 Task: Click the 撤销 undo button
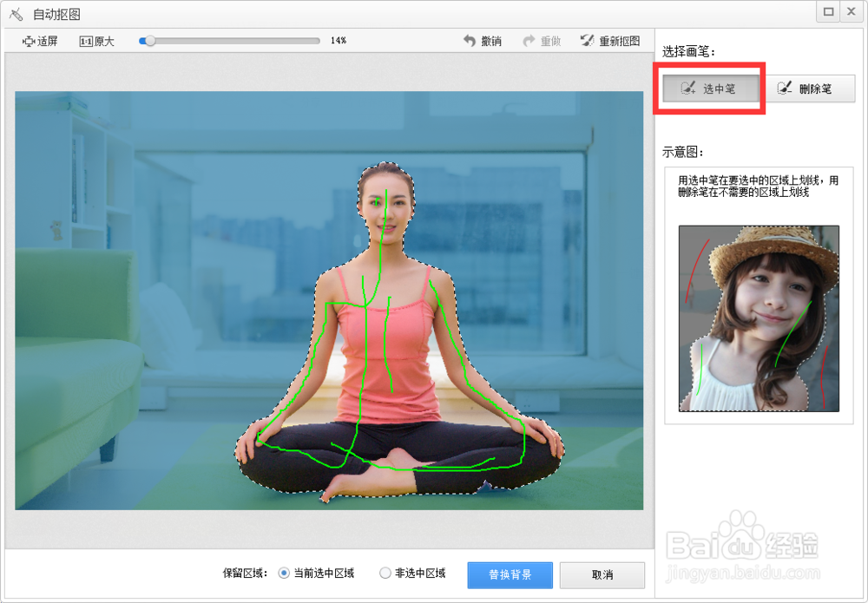(482, 41)
